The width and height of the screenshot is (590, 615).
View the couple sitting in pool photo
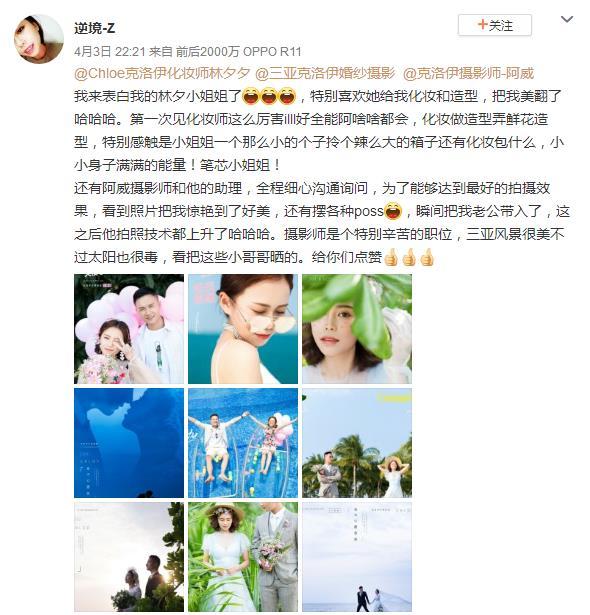[243, 443]
